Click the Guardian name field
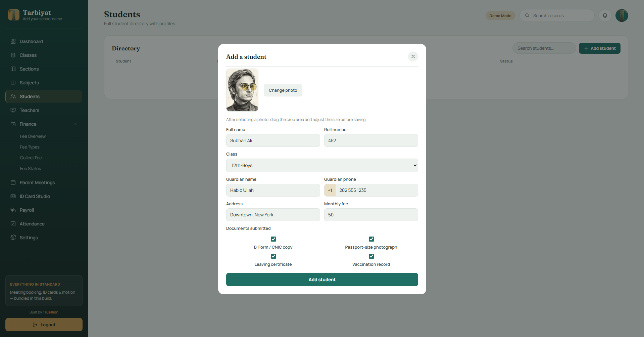Image resolution: width=644 pixels, height=337 pixels. (x=273, y=190)
